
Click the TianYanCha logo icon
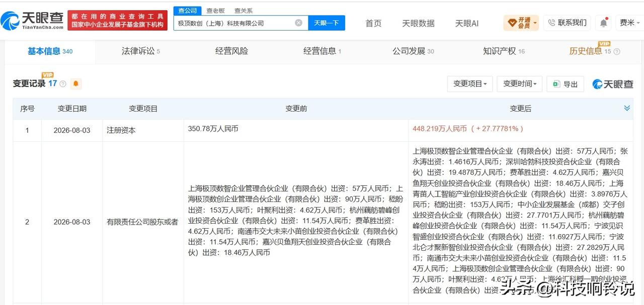pos(10,21)
